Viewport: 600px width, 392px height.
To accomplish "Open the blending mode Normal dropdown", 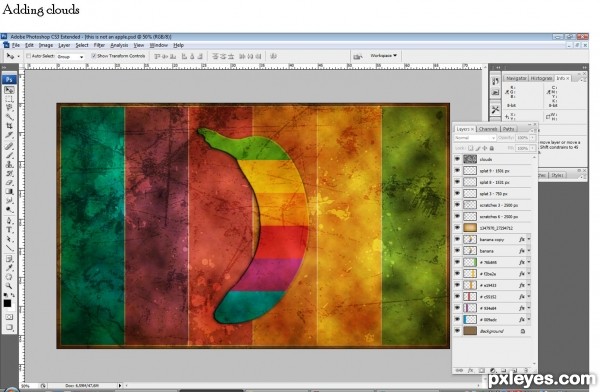I will (x=475, y=138).
